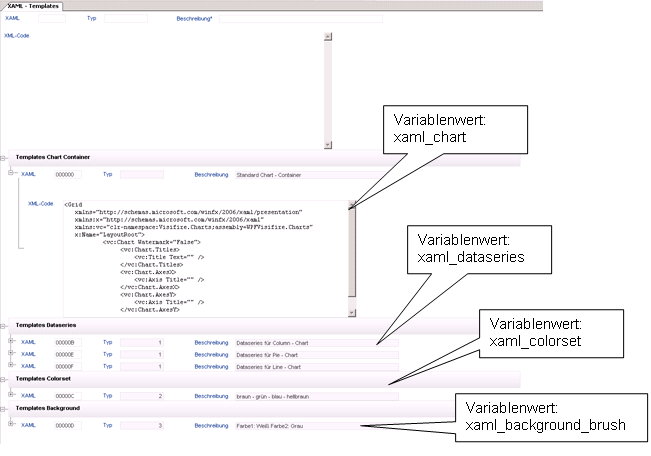
Task: Click the down arrow of the upper XML-Code scrollbar
Action: 328,145
